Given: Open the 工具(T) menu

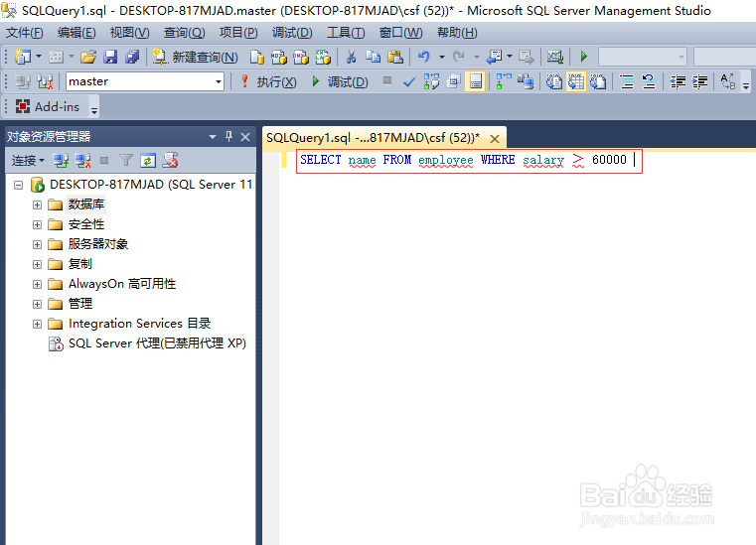Looking at the screenshot, I should tap(346, 33).
